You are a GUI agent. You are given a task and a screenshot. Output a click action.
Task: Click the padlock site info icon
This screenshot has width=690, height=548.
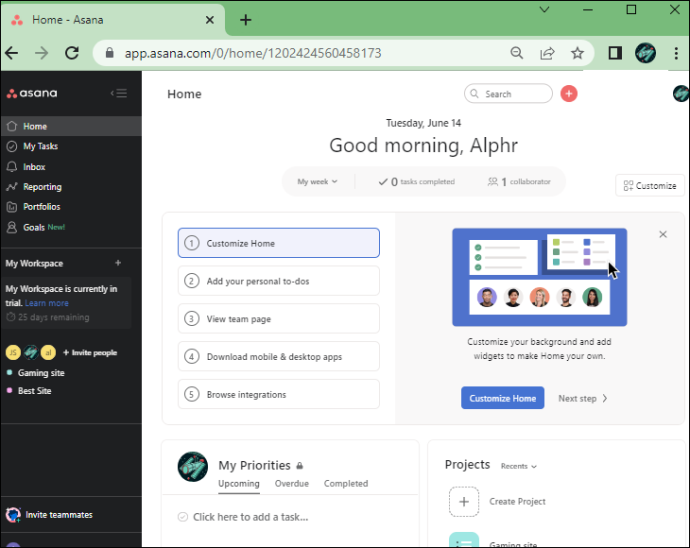point(110,53)
